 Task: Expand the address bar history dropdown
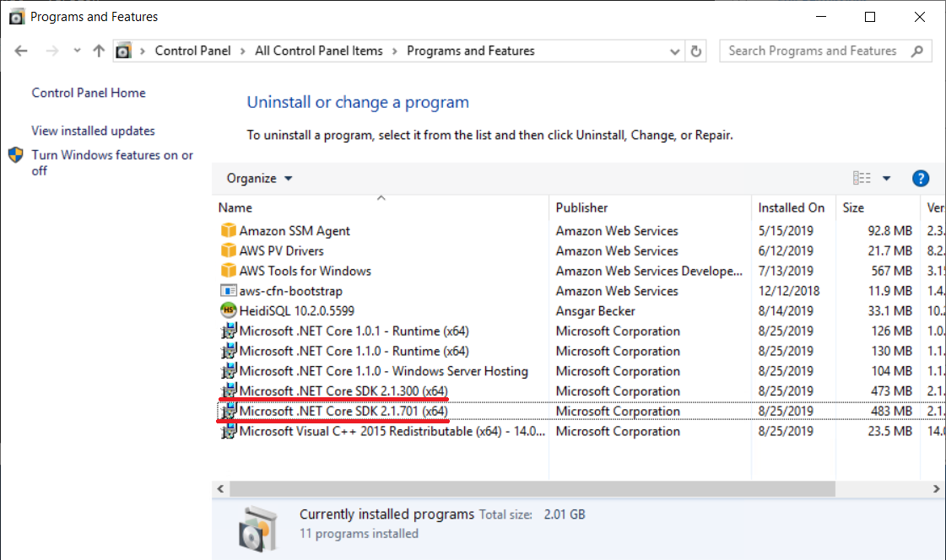pyautogui.click(x=674, y=51)
